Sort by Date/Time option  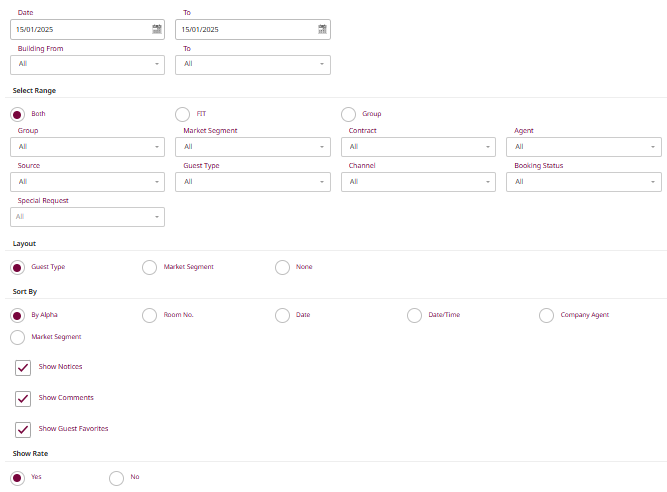tap(414, 315)
